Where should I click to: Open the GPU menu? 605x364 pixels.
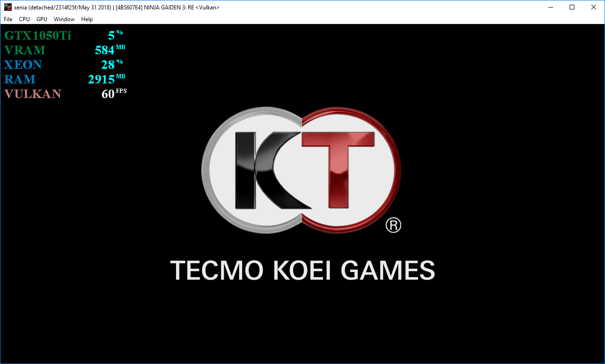(42, 19)
